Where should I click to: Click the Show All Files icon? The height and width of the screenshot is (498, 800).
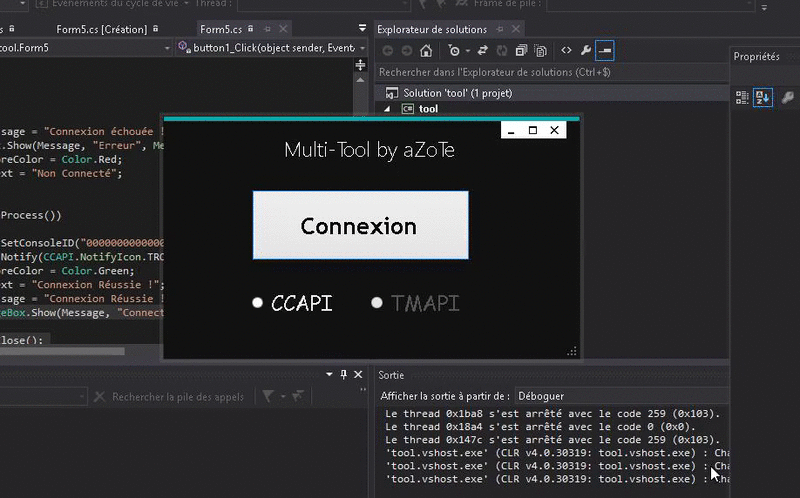540,51
